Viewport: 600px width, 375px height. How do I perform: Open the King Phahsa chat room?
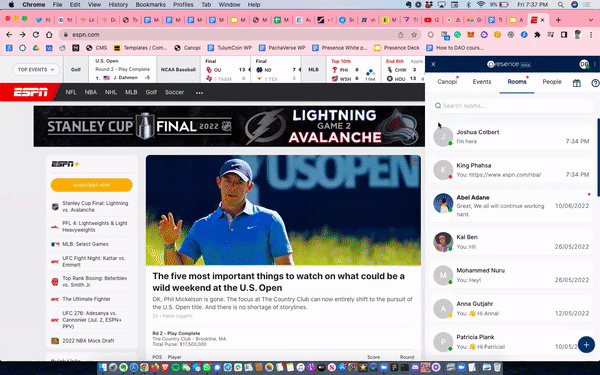(511, 170)
